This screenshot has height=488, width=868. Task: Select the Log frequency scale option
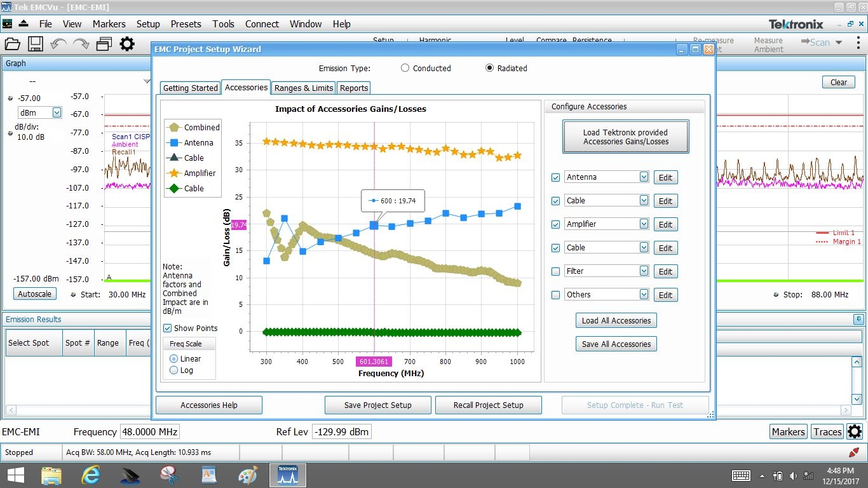(x=174, y=370)
